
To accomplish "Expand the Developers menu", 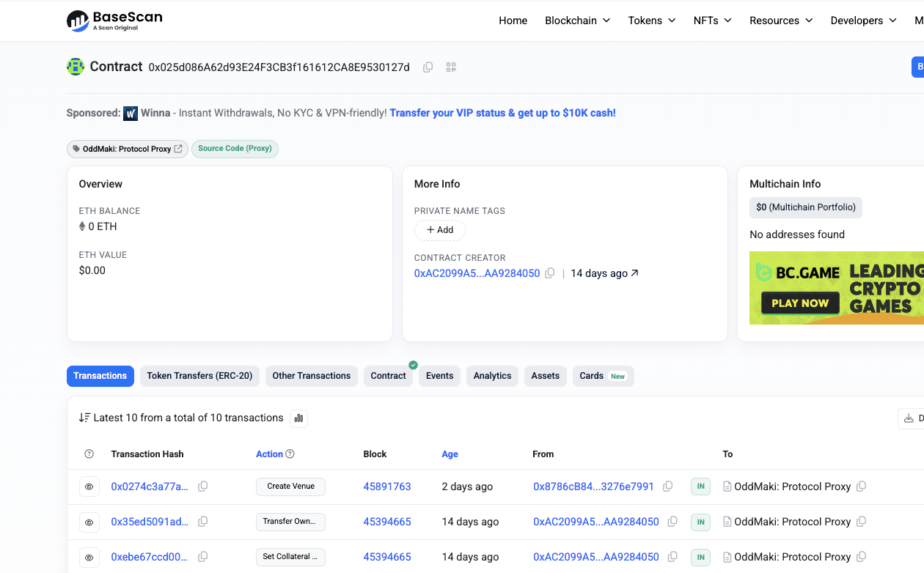I will click(864, 21).
